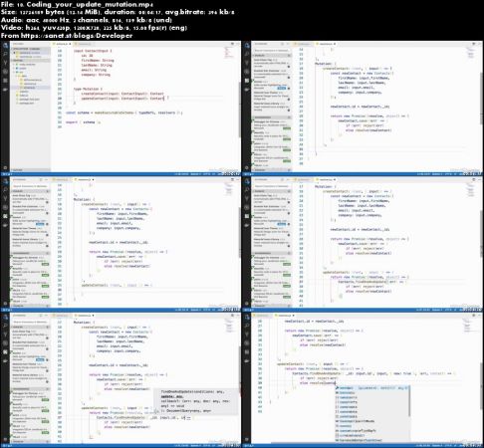Open the thumbnail with createContact resolver ending at line 38
Image resolution: width=484 pixels, height=448 pixels.
363,108
